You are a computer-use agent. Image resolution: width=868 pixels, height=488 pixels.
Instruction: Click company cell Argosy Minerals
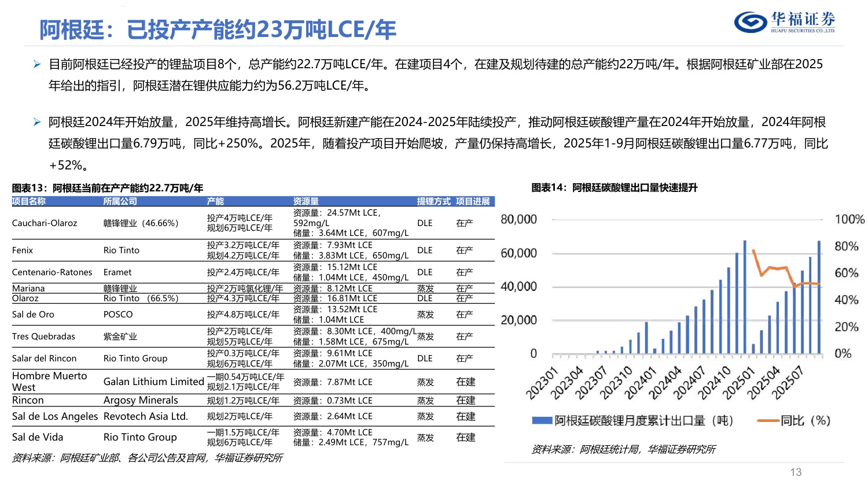(x=141, y=400)
